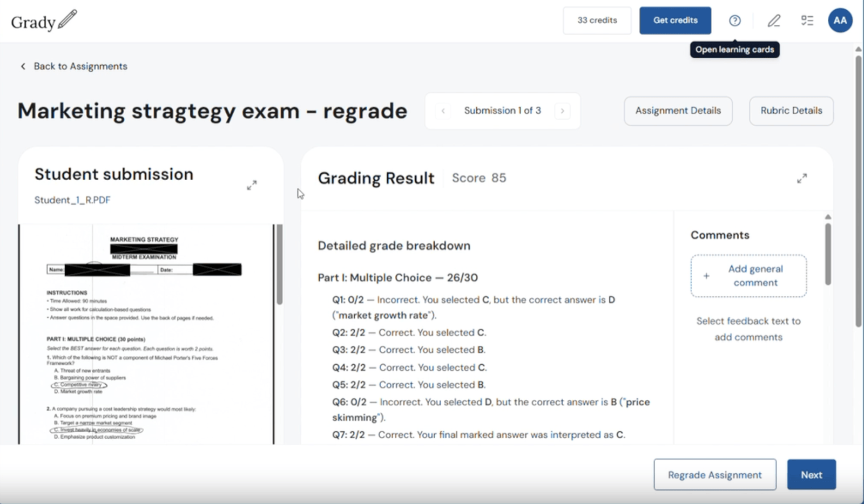The width and height of the screenshot is (864, 504).
Task: Select the Q1: 0/2 feedback line
Action: point(474,308)
